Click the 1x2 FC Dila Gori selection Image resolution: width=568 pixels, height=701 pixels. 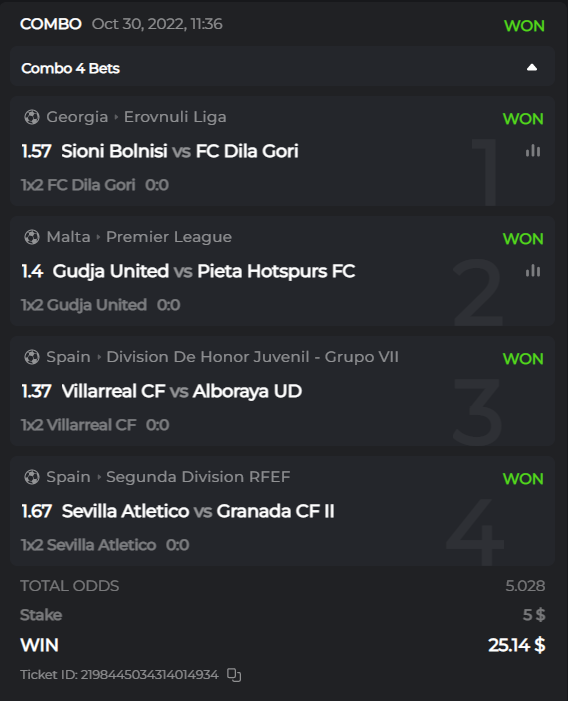(x=78, y=185)
